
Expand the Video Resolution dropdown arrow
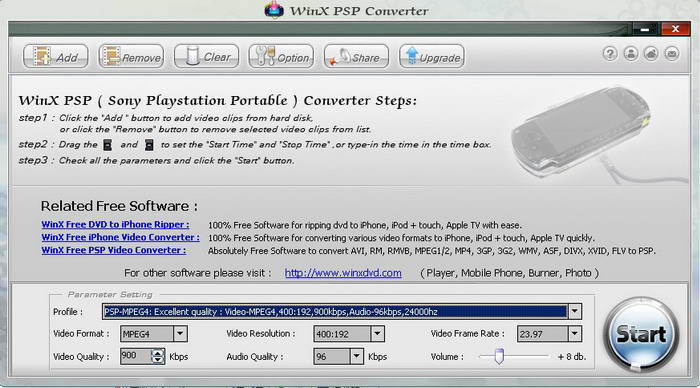(x=377, y=334)
